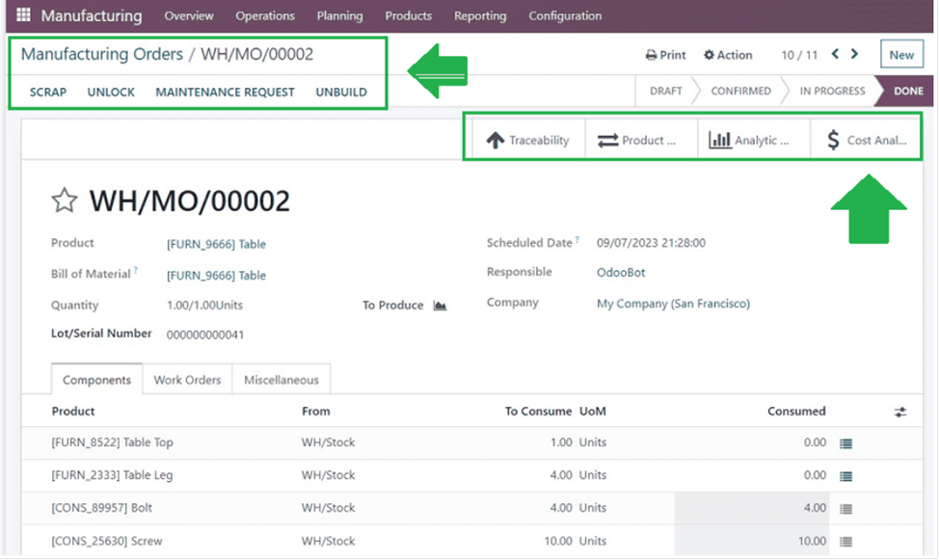Open the apps grid menu icon
This screenshot has width=940, height=560.
23,15
